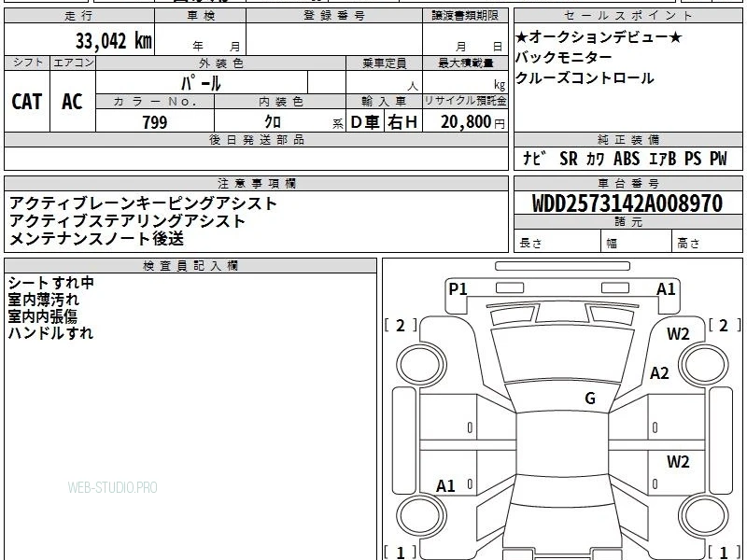Select the 注意事項欄 header

(256, 183)
